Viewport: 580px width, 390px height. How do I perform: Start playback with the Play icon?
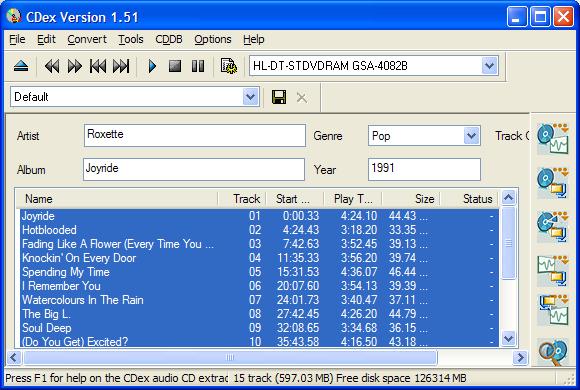pos(152,66)
